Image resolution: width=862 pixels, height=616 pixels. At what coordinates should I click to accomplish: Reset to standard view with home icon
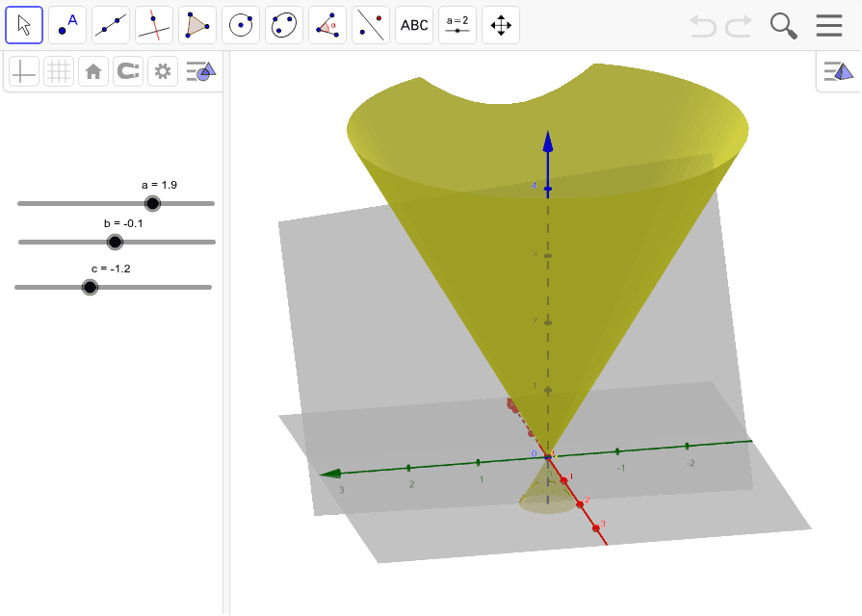pos(92,71)
